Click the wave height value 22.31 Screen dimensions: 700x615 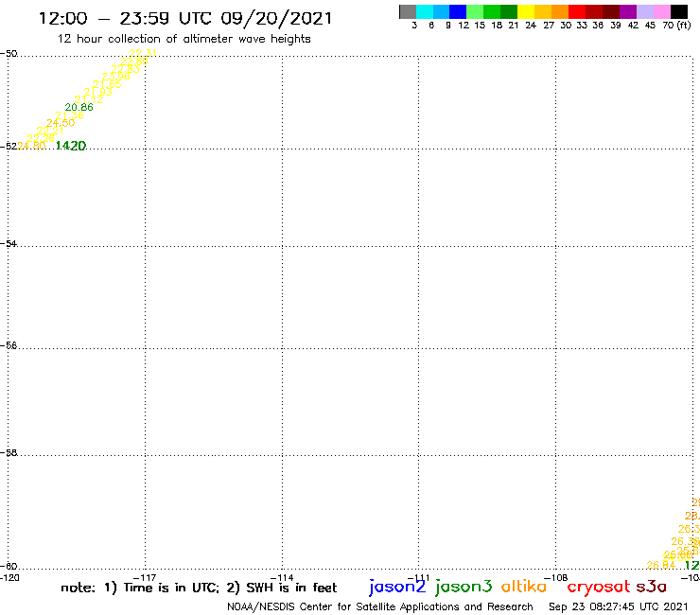[143, 53]
